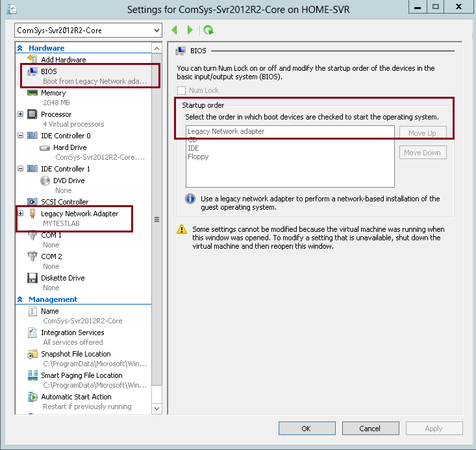Close the settings window
The image size is (476, 450).
[458, 7]
